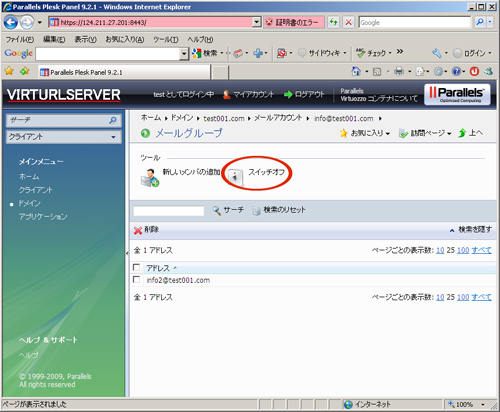The image size is (500, 412).
Task: Open the Help (ヘルプ) menu in menu bar
Action: point(200,39)
